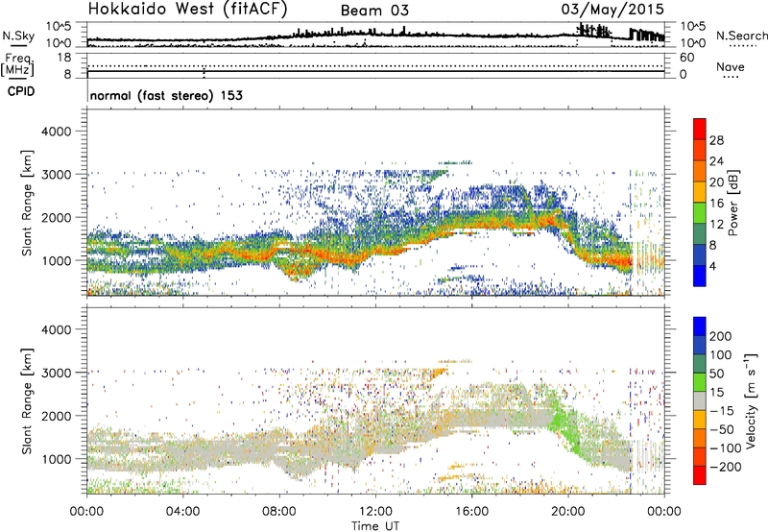Click 'Slant Range [km]' label of velocity panel
Viewport: 768px width, 532px height.
(27, 401)
